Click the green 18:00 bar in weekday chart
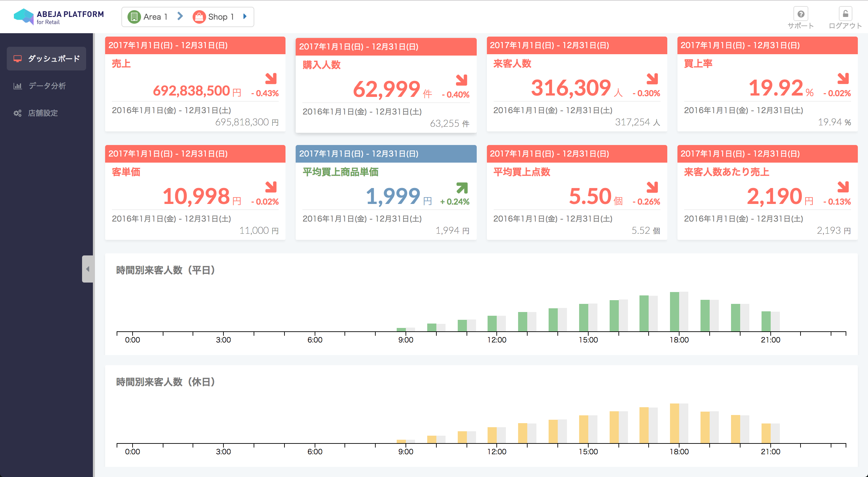This screenshot has width=868, height=477. point(674,312)
